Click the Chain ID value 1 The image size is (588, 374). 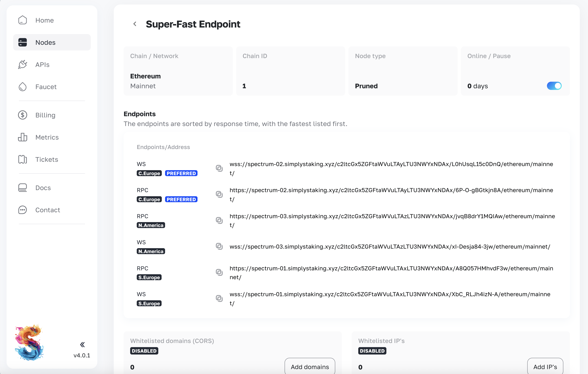(244, 86)
